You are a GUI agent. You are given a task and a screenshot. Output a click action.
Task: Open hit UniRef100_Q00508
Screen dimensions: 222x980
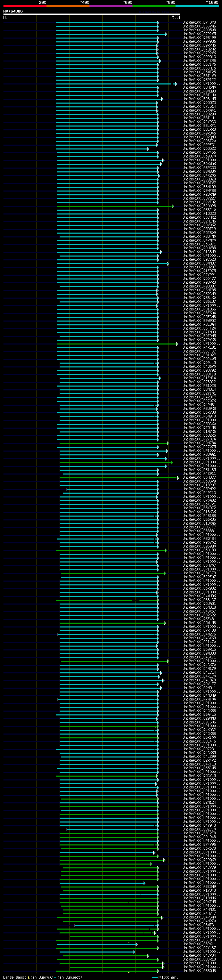pos(199,30)
